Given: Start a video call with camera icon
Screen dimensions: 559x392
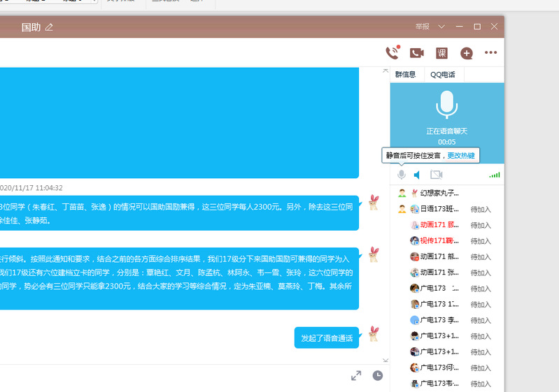Looking at the screenshot, I should [x=417, y=52].
